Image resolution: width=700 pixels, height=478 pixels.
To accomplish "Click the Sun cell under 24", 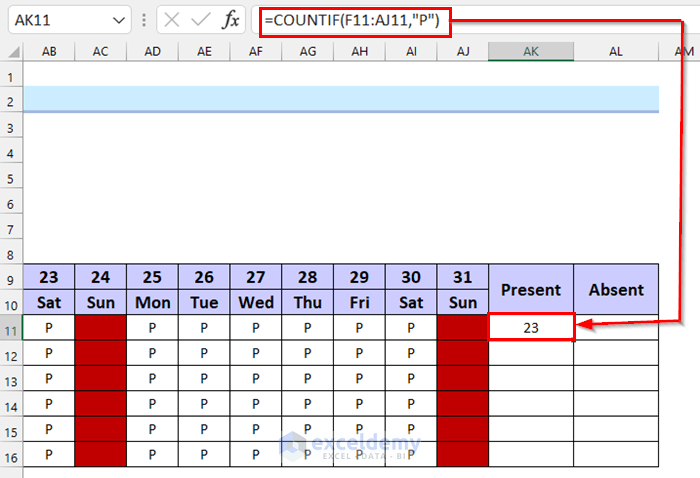I will (x=100, y=302).
